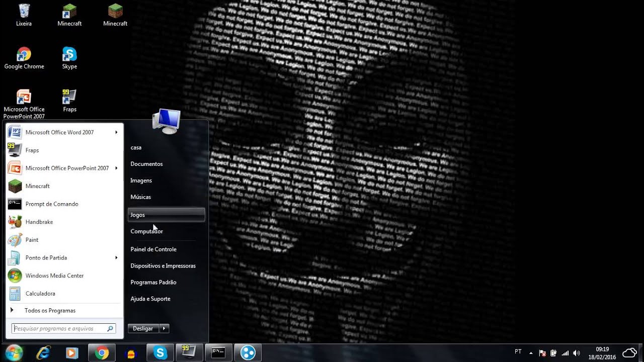The image size is (644, 362).
Task: Open Imagens from the Start menu
Action: click(141, 180)
